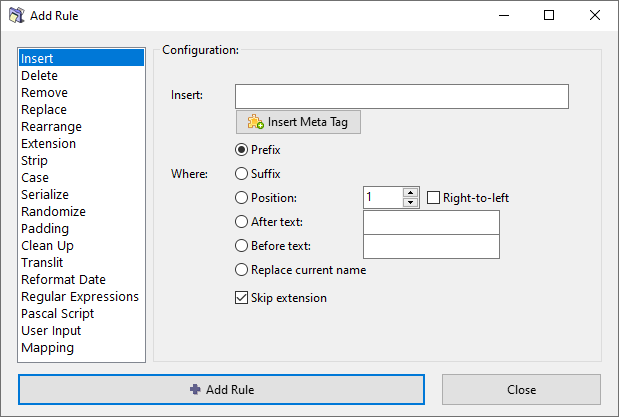Click the Before text input box

point(431,246)
